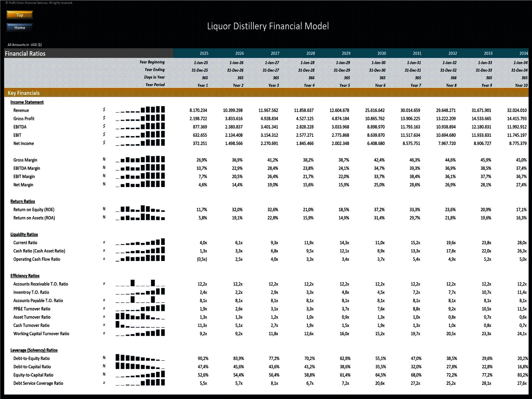532x399 pixels.
Task: Select the Asset Turnover Ratio sparkline
Action: [x=140, y=316]
